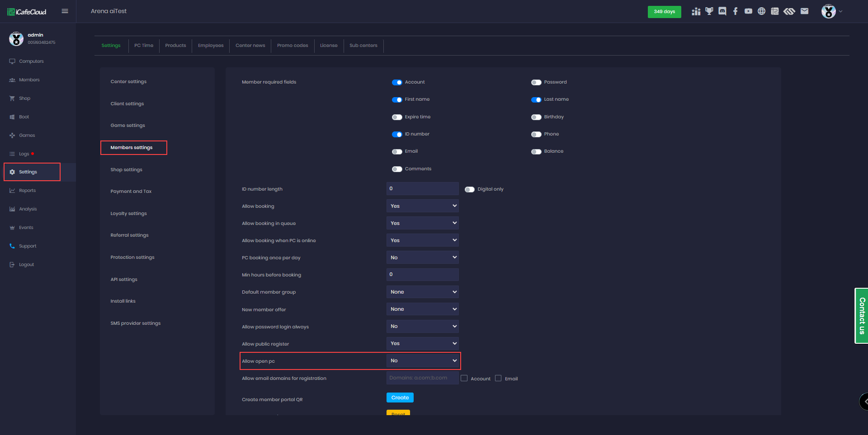Enable the Password required field toggle
This screenshot has height=435, width=868.
pyautogui.click(x=536, y=82)
